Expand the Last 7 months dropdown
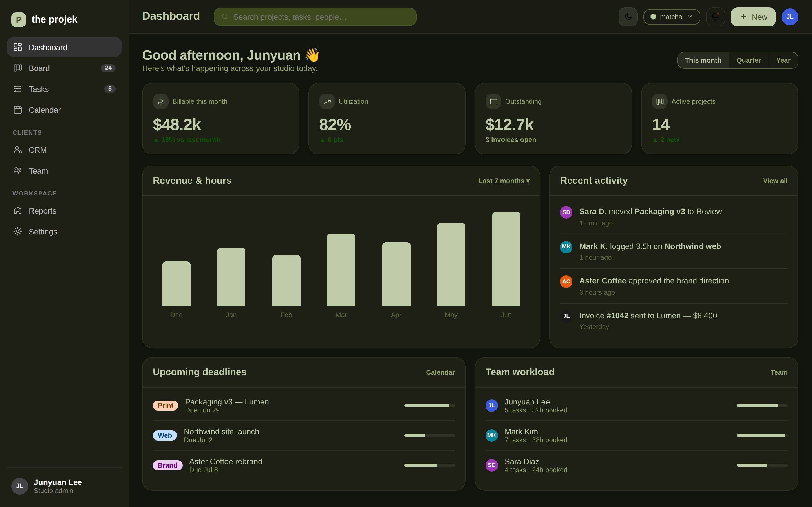This screenshot has height=507, width=812. coord(504,181)
